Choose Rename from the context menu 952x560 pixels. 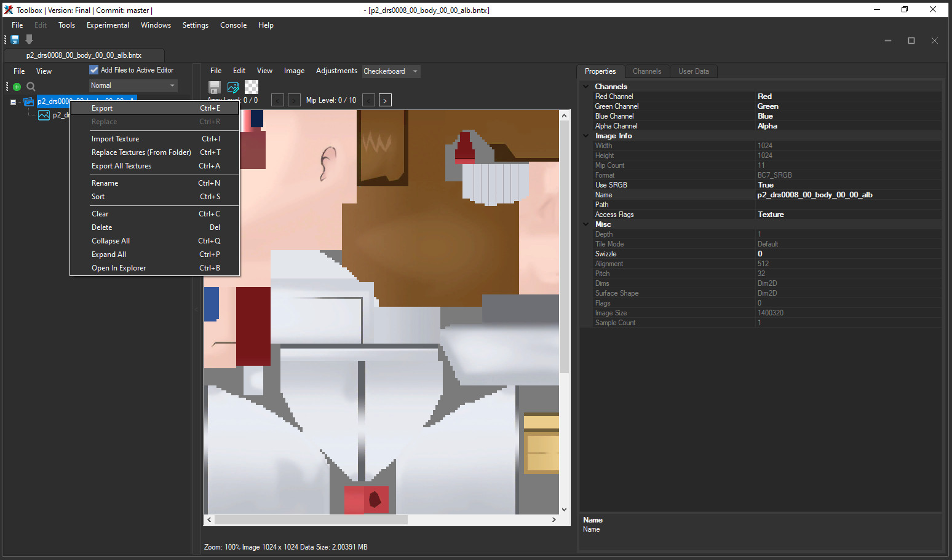[155, 183]
